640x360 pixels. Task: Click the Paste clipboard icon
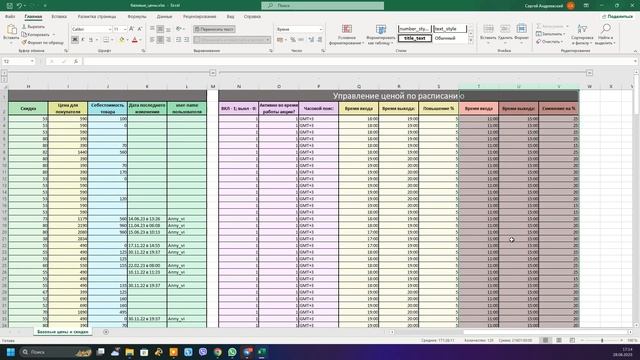(x=11, y=29)
